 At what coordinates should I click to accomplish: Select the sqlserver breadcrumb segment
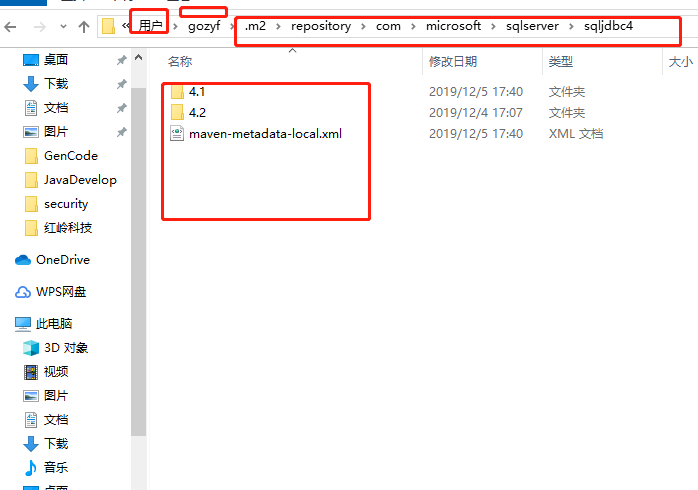[x=532, y=26]
